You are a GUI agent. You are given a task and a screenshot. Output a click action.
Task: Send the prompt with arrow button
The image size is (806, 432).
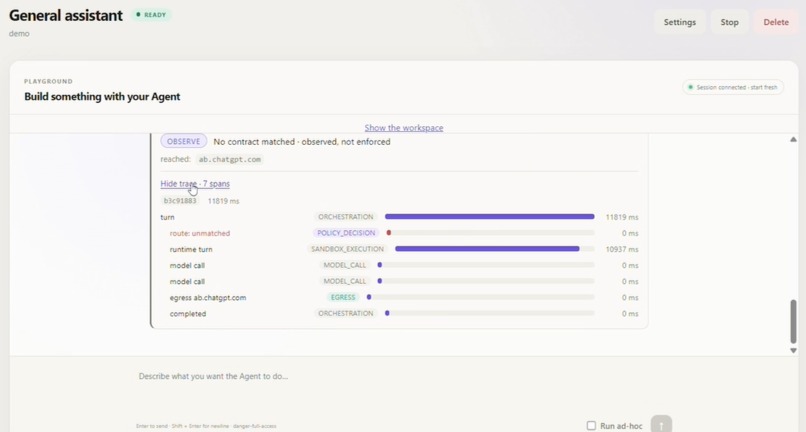(661, 424)
